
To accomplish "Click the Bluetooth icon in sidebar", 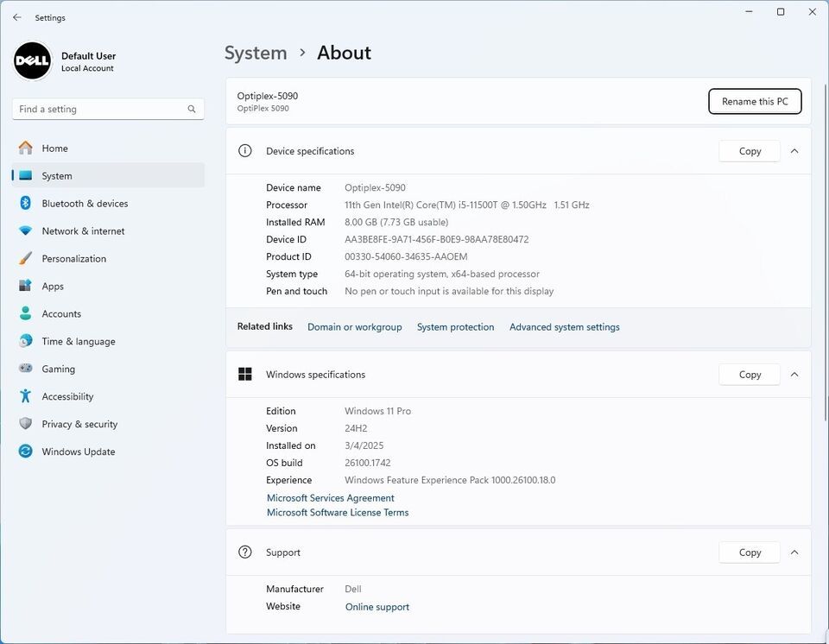I will [x=25, y=203].
